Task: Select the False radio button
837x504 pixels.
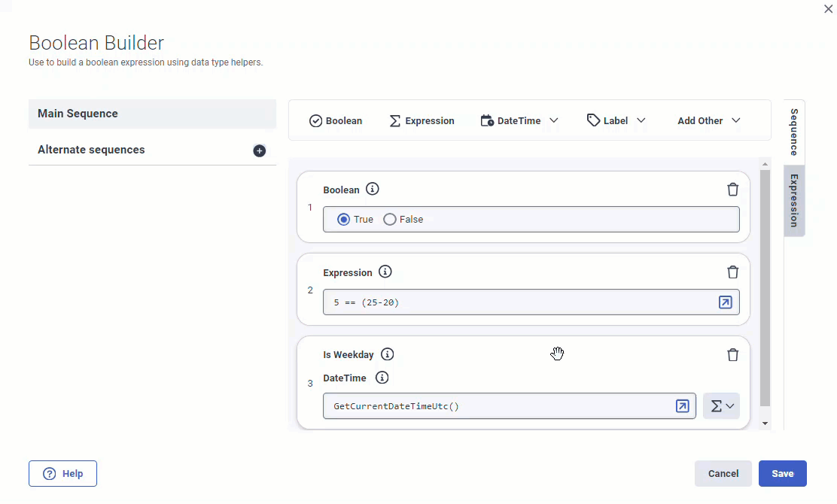Action: click(390, 220)
